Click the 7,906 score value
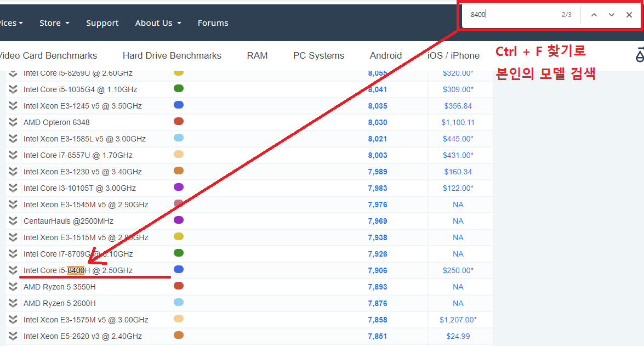644x346 pixels. click(378, 270)
